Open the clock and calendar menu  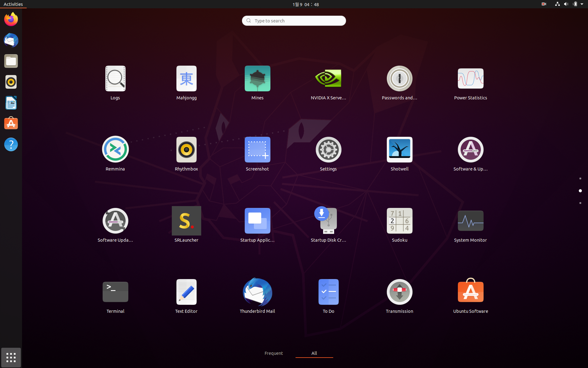tap(306, 4)
